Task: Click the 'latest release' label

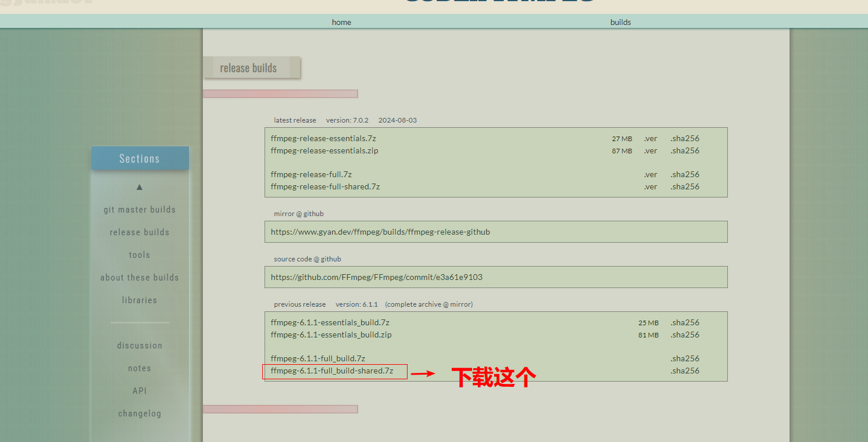Action: tap(295, 120)
